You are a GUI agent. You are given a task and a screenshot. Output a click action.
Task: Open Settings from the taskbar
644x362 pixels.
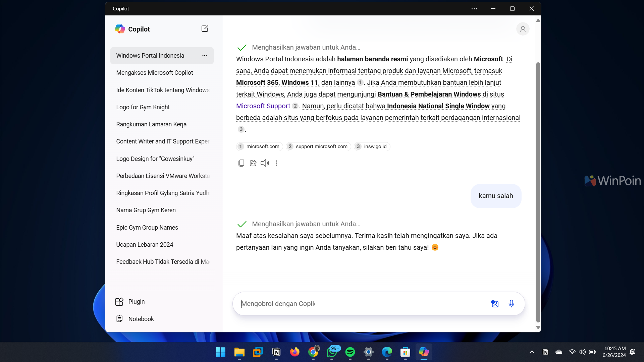coord(369,352)
